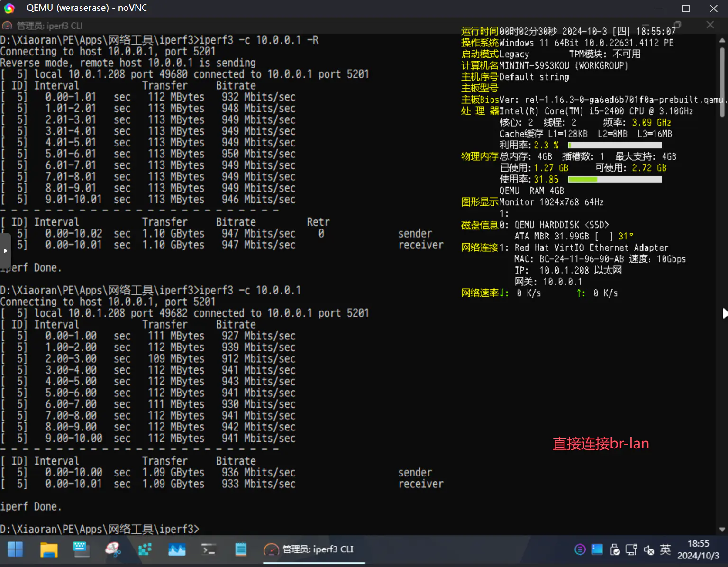The width and height of the screenshot is (728, 567).
Task: Open the blue performance graph taskbar app
Action: point(177,549)
